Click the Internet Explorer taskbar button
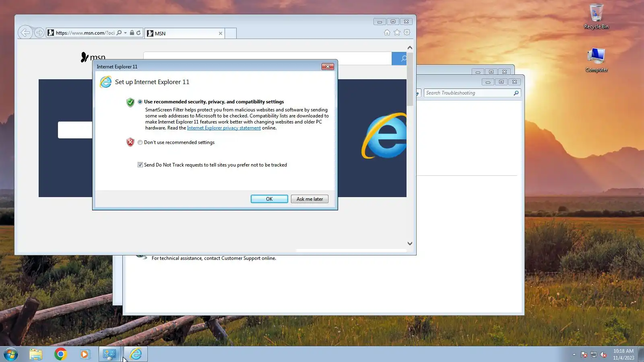 pos(136,354)
